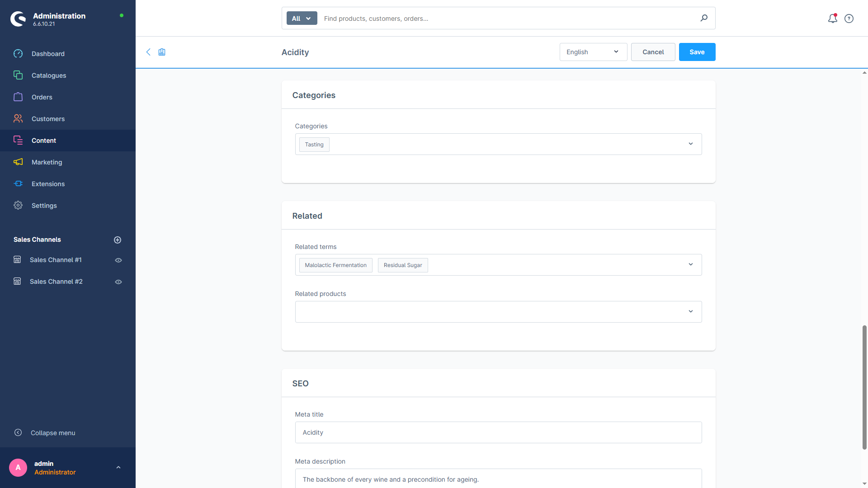Click the Cancel button
Image resolution: width=868 pixels, height=488 pixels.
653,52
